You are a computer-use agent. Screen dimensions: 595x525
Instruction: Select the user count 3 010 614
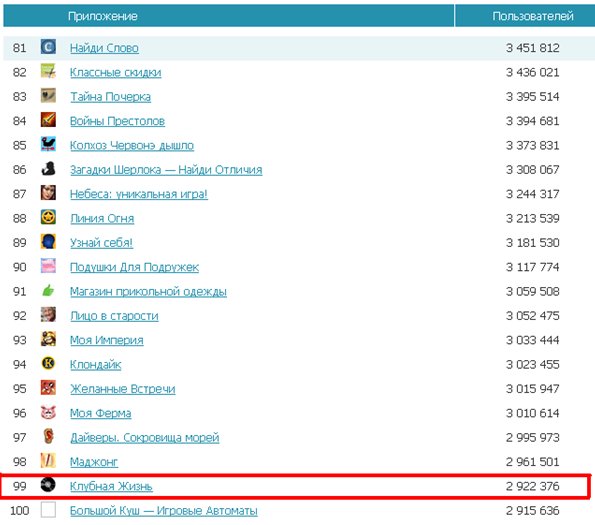point(532,413)
